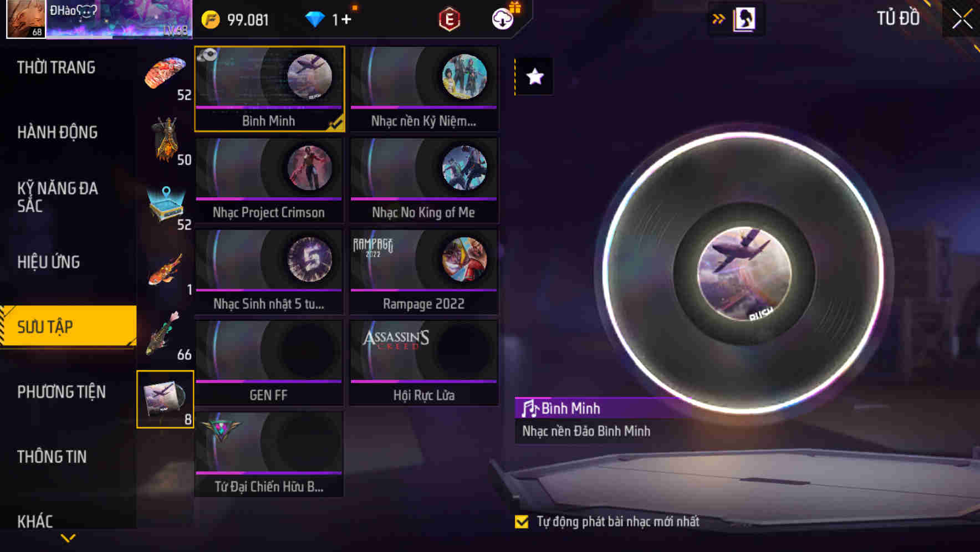Click the large vinyl record preview
Image resolution: width=980 pixels, height=552 pixels.
pyautogui.click(x=744, y=273)
